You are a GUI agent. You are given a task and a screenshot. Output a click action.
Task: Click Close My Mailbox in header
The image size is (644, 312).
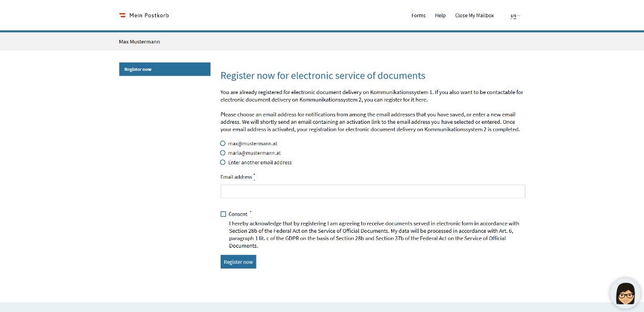[475, 15]
